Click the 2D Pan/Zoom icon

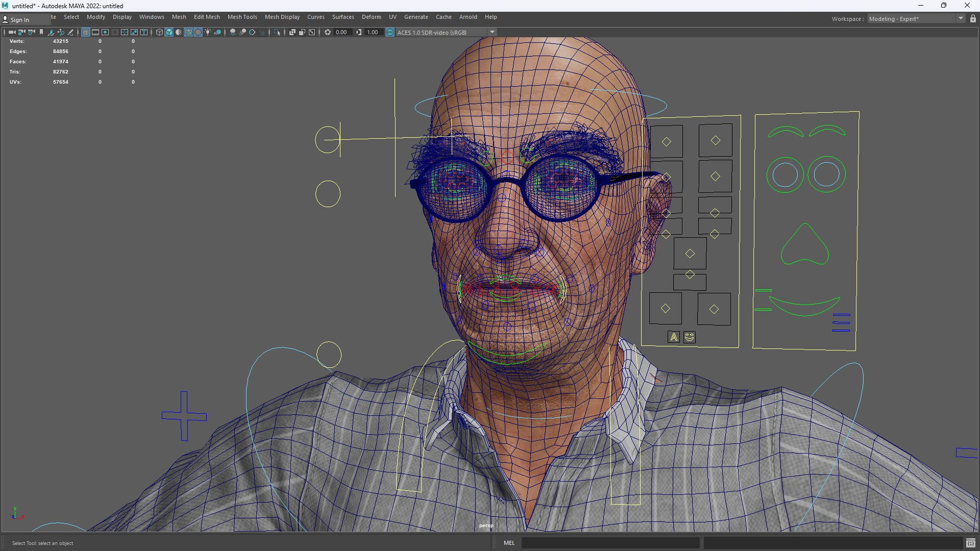61,32
